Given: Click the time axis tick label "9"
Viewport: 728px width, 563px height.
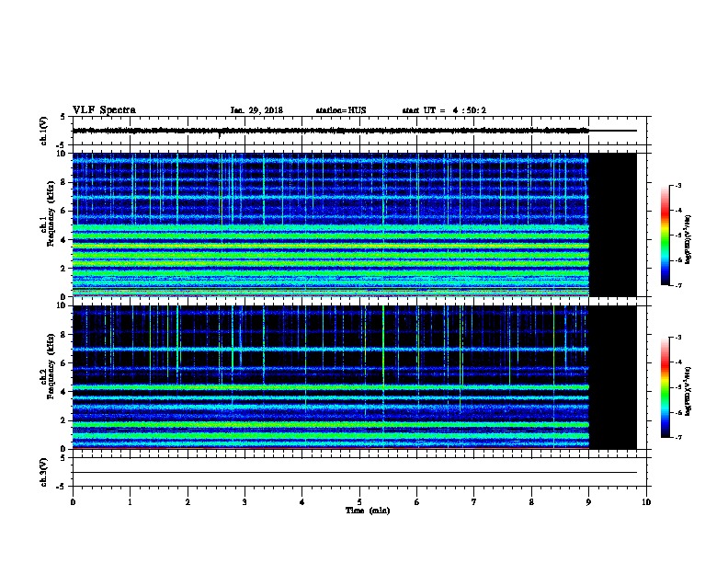Looking at the screenshot, I should click(588, 501).
